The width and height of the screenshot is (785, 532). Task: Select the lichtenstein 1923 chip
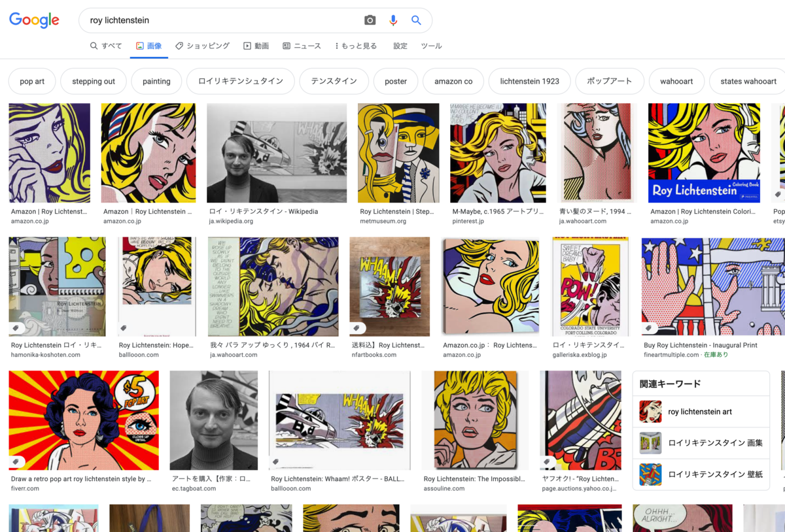(530, 82)
